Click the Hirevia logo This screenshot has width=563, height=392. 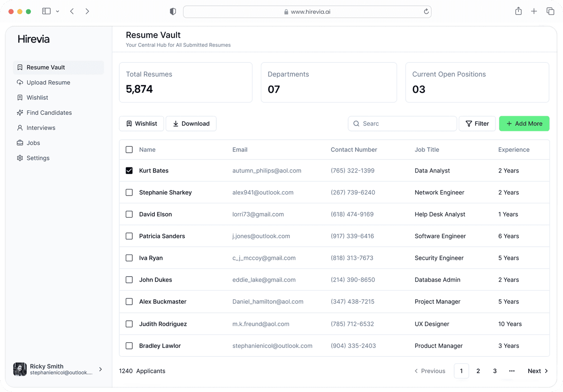(34, 39)
